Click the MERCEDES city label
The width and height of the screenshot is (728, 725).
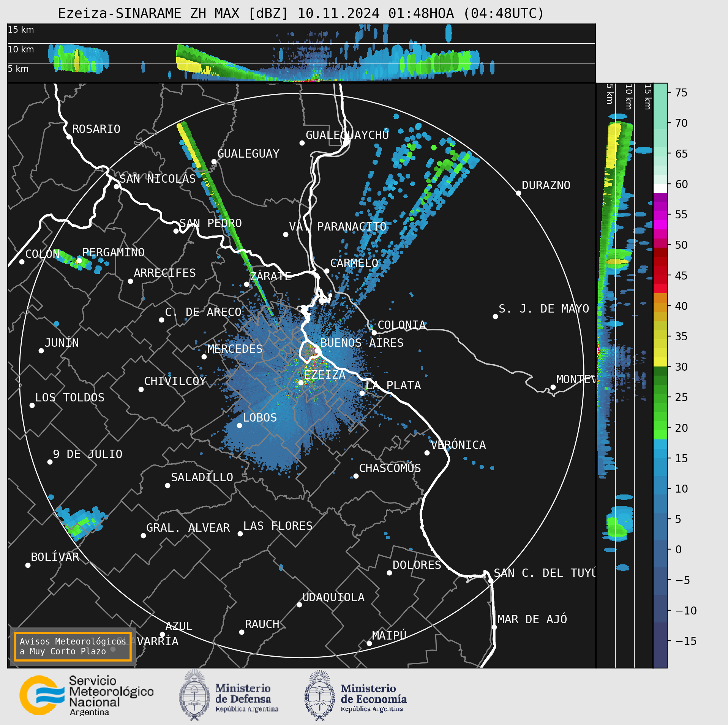click(235, 349)
